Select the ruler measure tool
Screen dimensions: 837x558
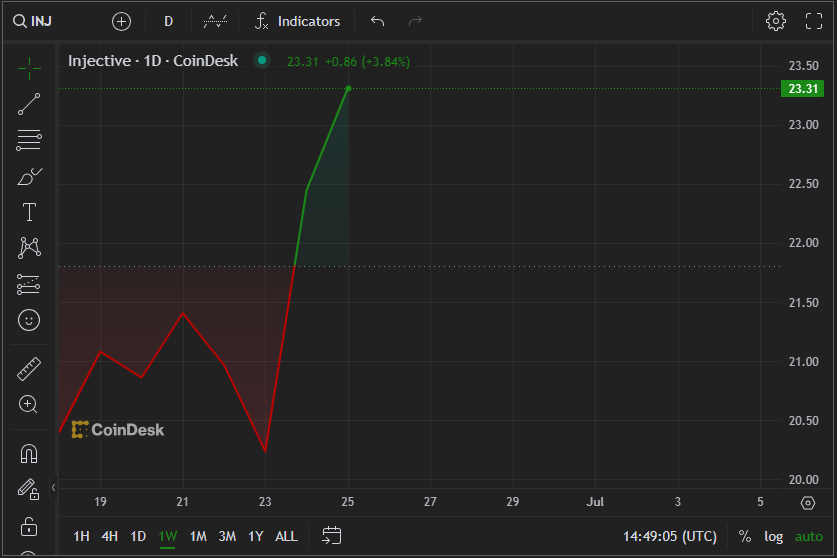pos(29,369)
